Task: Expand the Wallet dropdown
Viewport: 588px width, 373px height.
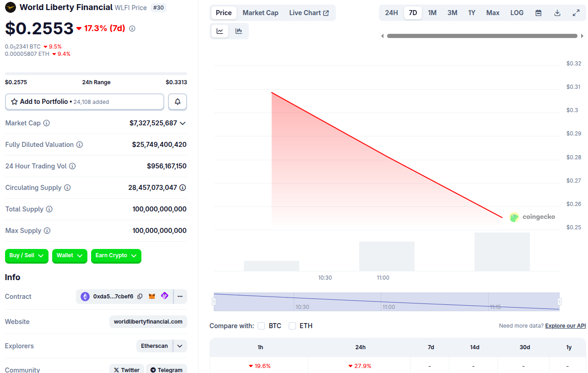Action: point(70,256)
